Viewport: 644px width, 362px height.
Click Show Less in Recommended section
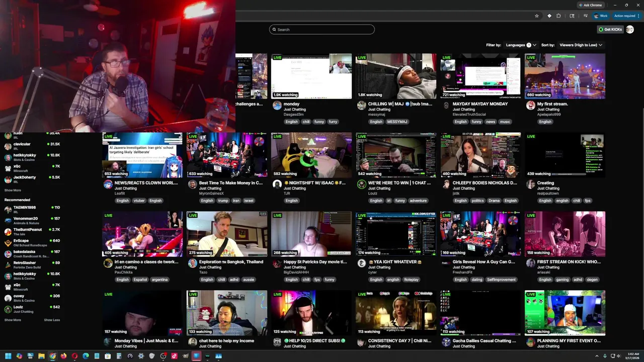[52, 320]
